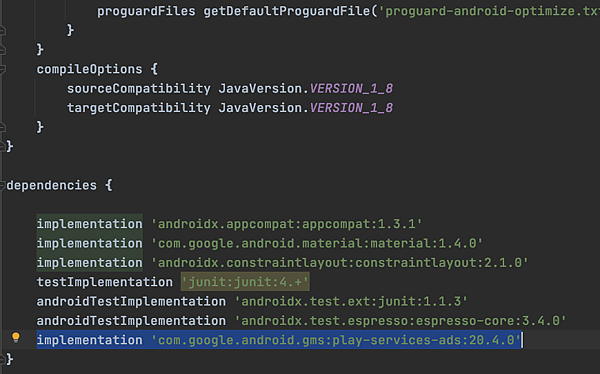Collapse the dependencies block fold marker
The height and width of the screenshot is (374, 600).
pos(2,186)
